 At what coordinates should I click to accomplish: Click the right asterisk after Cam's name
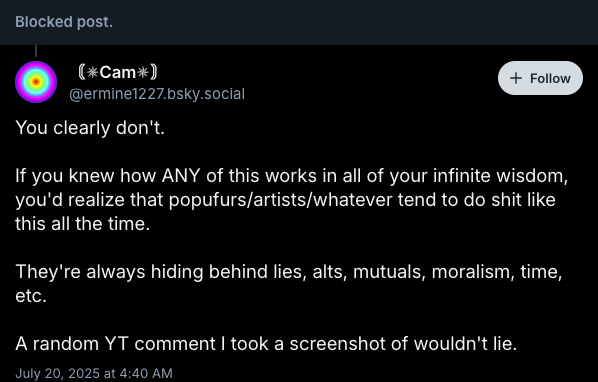click(143, 72)
